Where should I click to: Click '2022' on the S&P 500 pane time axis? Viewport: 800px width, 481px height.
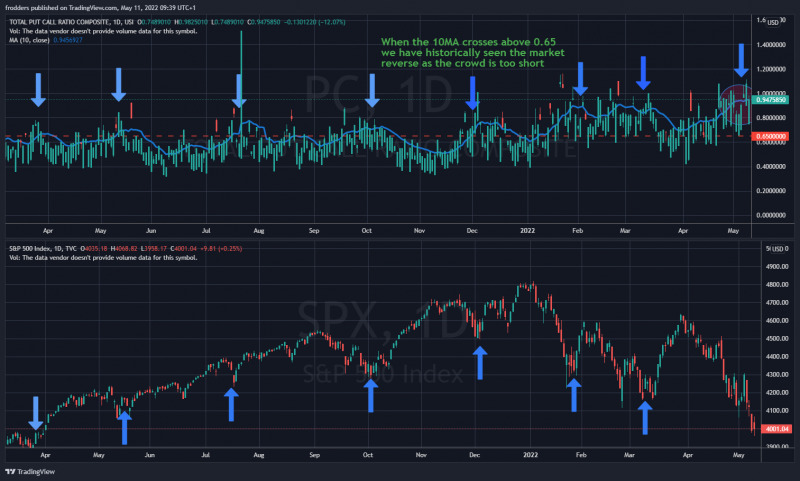[x=531, y=455]
